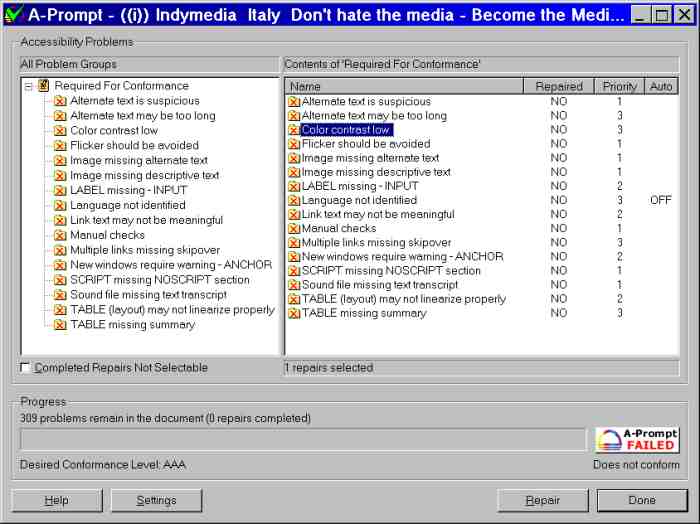Viewport: 700px width, 524px height.
Task: Click icon beside tree item Multiple links missing skipover
Action: coord(60,250)
